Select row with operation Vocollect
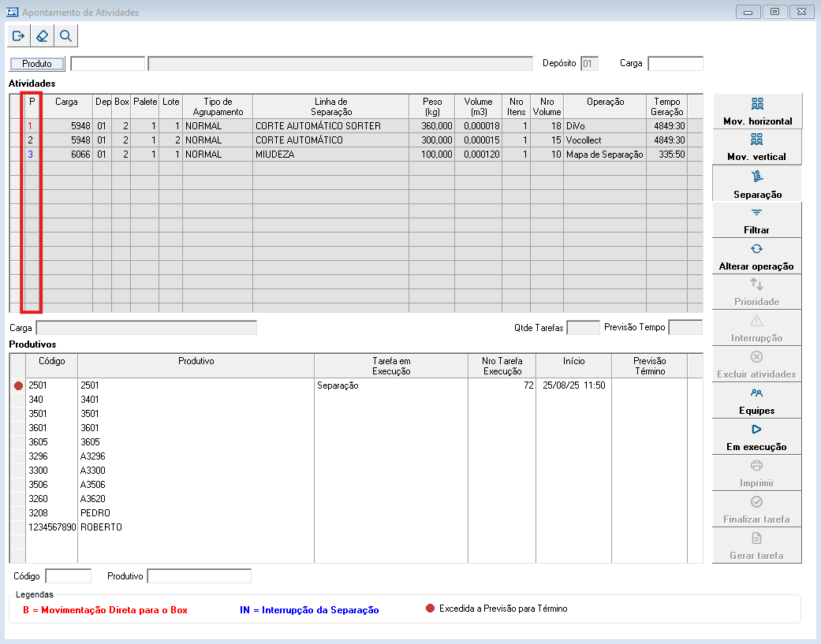 [x=356, y=140]
